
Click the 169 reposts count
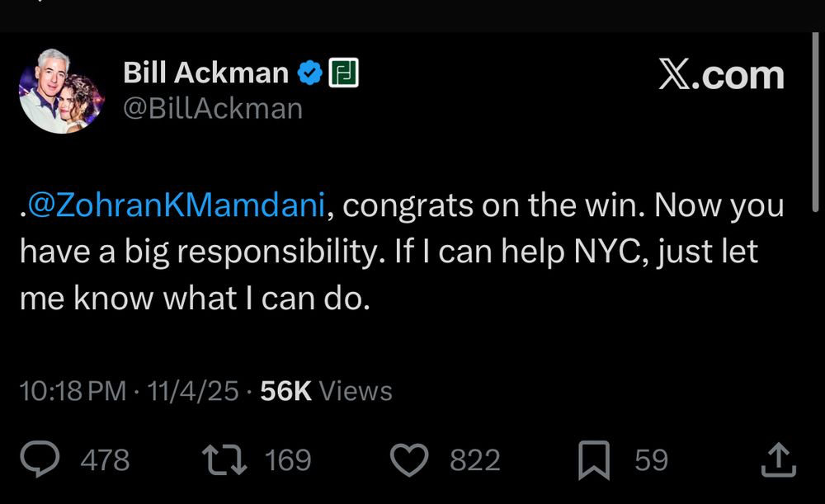click(287, 460)
